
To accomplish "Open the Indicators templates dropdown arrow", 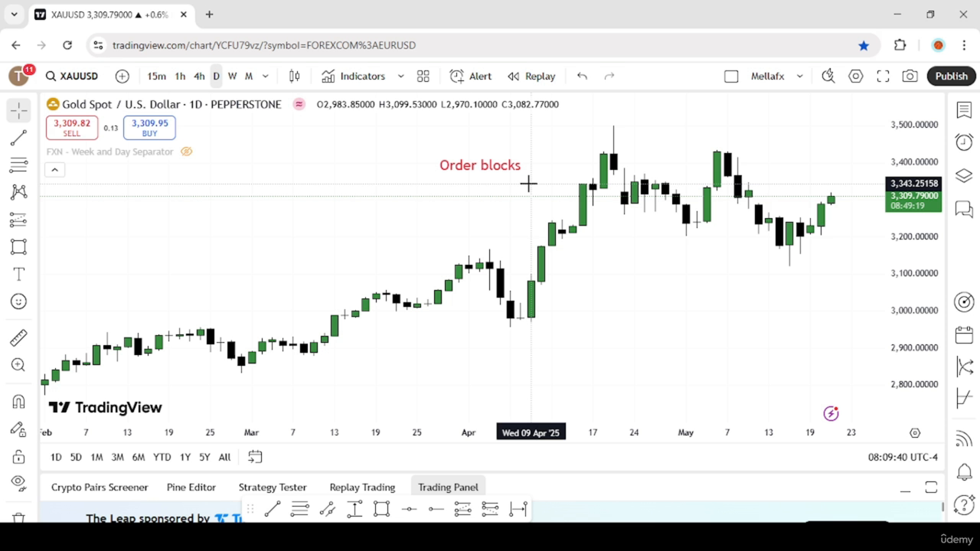I will tap(400, 76).
